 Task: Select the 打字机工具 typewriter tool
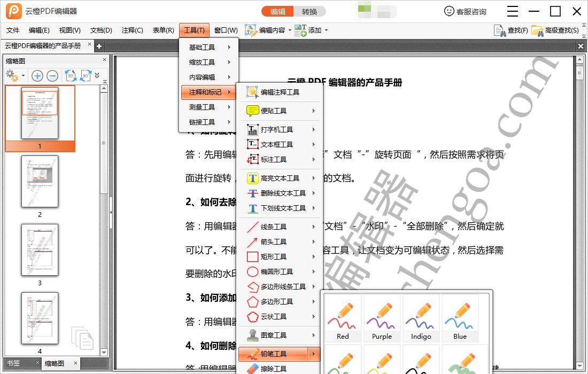pos(280,130)
